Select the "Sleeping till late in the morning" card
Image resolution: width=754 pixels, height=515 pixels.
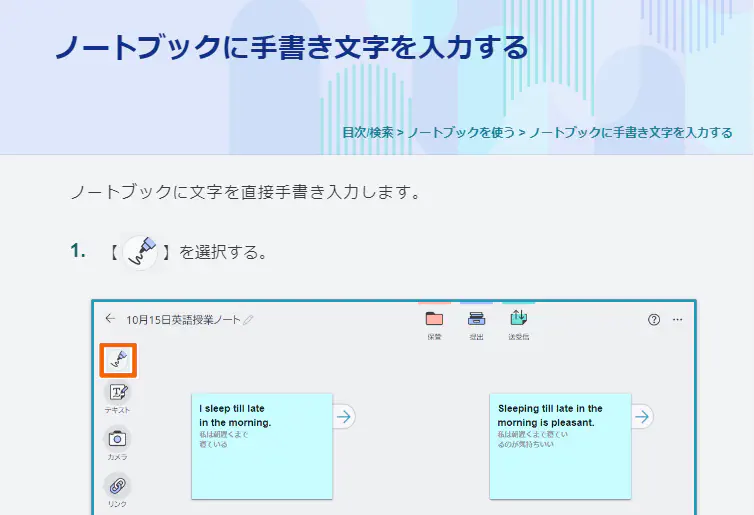560,446
